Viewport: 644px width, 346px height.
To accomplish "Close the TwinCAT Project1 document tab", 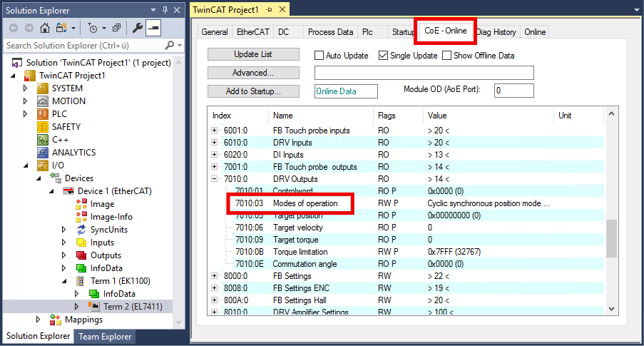I will (x=282, y=9).
